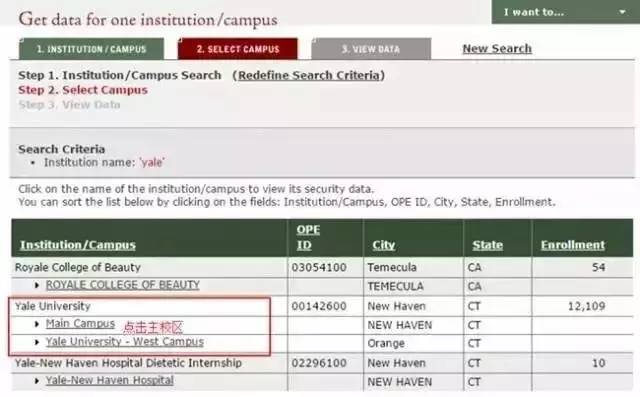Open the 'I want to...' dropdown
The height and width of the screenshot is (397, 640).
565,12
